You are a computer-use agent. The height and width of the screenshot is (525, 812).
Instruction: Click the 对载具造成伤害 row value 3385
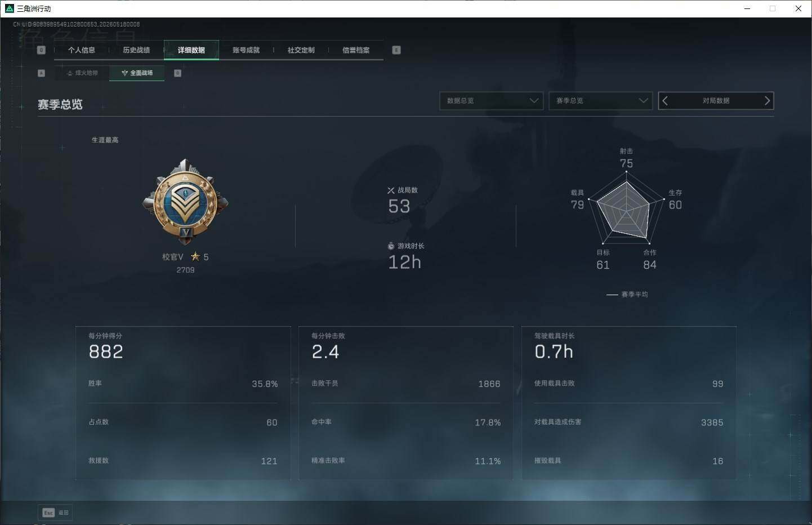point(712,422)
